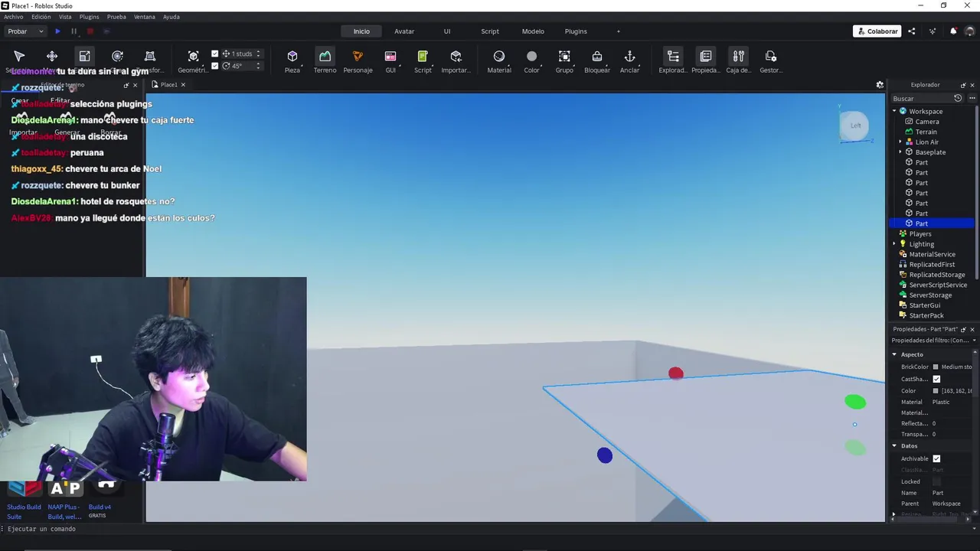Switch to the Modelo ribbon tab
The image size is (980, 551).
coord(533,31)
